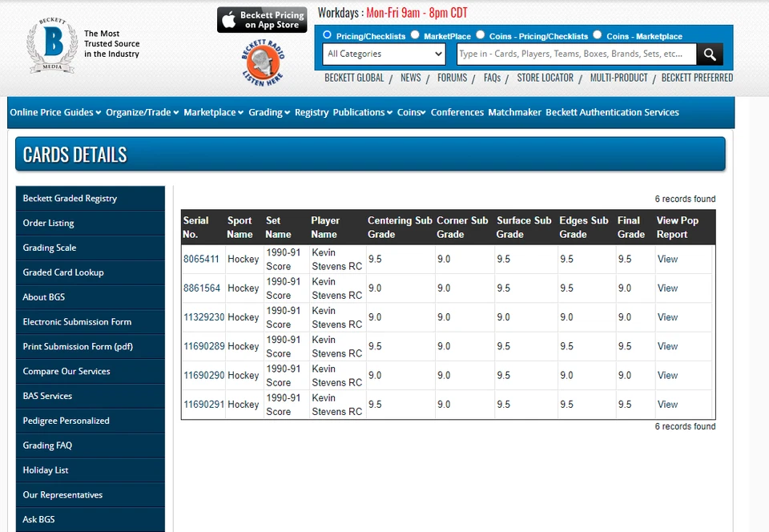
Task: Click the magnifying glass search button
Action: pyautogui.click(x=710, y=54)
